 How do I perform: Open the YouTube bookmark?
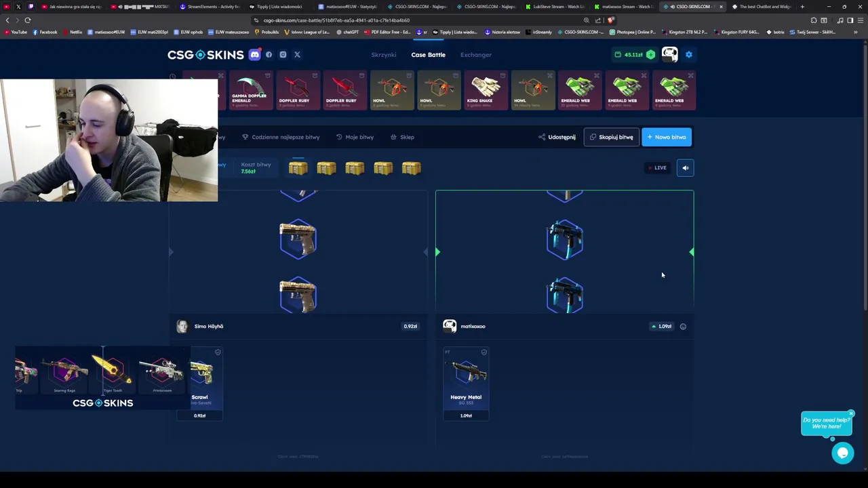click(x=15, y=32)
